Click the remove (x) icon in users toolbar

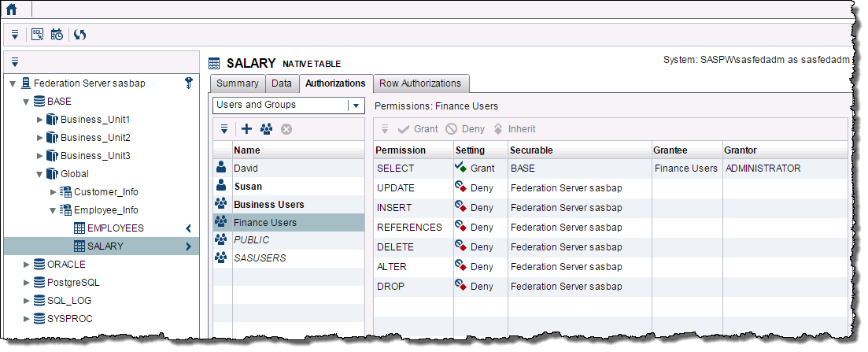286,129
